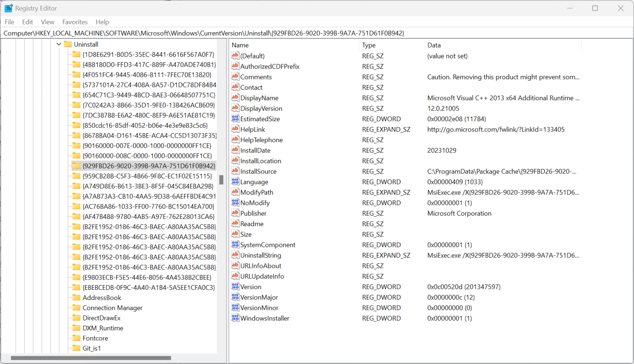This screenshot has height=364, width=634.
Task: Click the icon beside the Contact value
Action: pyautogui.click(x=235, y=87)
